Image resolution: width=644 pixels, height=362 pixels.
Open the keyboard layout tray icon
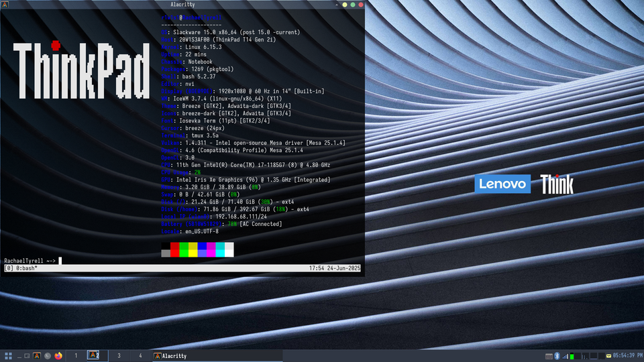[x=549, y=356]
